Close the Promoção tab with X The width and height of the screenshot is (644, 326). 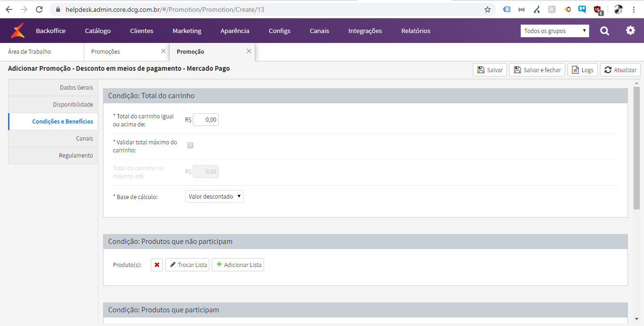click(249, 51)
